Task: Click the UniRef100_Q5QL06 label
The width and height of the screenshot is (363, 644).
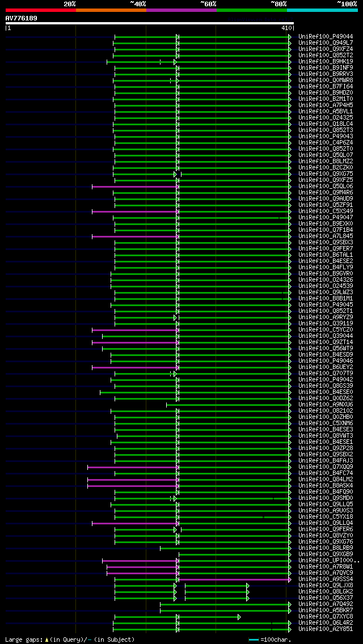Action: click(326, 187)
